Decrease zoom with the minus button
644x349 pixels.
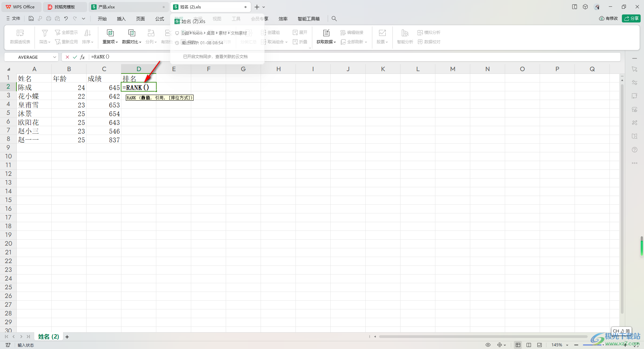tap(576, 345)
